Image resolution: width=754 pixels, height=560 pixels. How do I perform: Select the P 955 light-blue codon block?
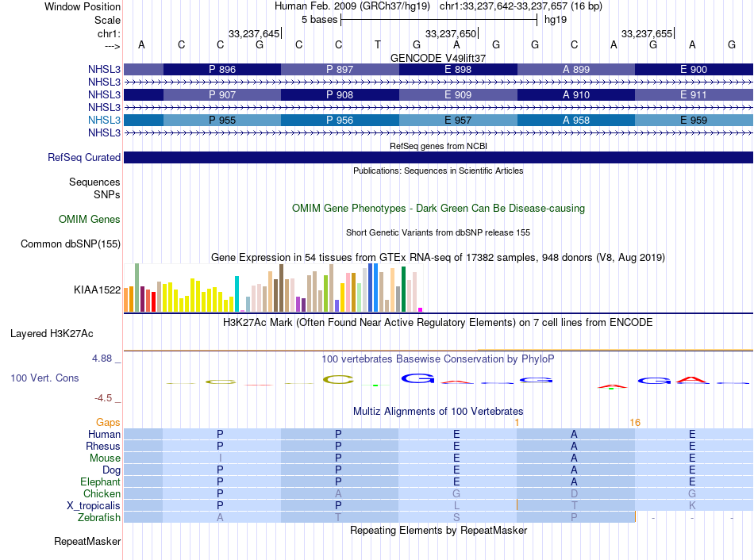tap(222, 121)
